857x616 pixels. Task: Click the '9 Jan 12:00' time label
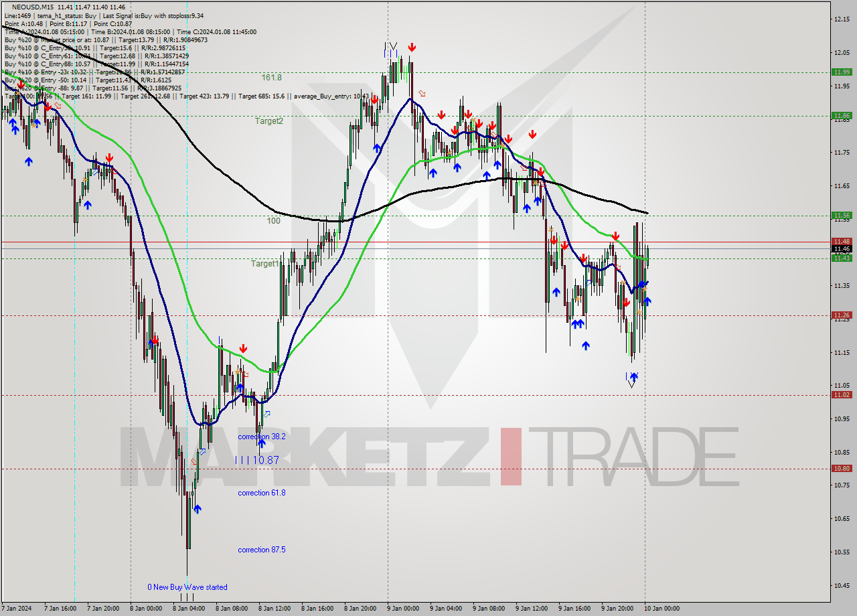(531, 609)
